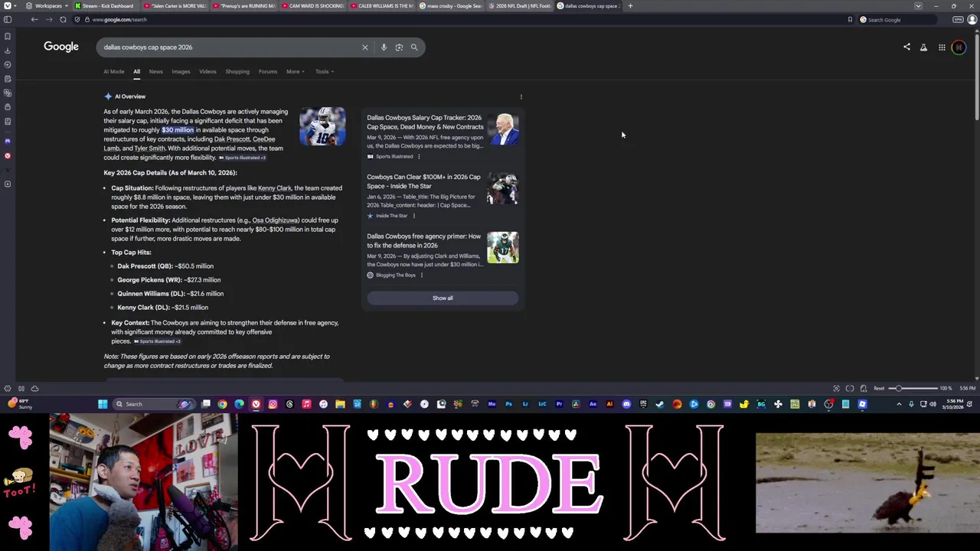This screenshot has width=980, height=551.
Task: Clear the Google search box with X
Action: pos(365,47)
